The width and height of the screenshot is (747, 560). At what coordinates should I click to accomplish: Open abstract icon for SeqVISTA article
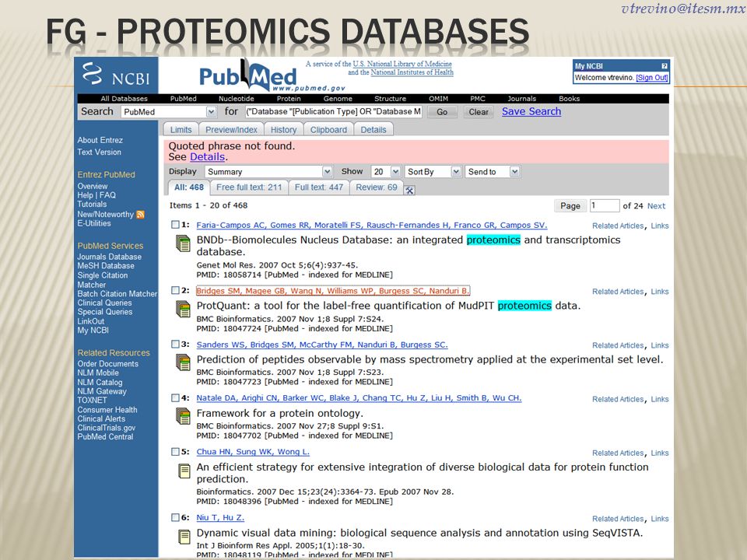(184, 537)
